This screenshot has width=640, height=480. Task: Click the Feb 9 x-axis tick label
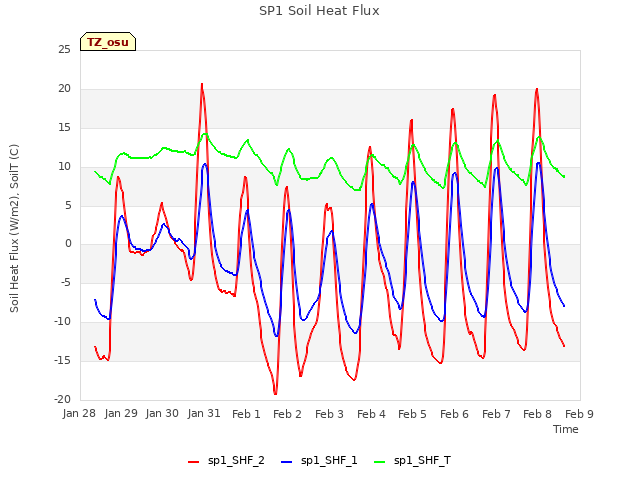pyautogui.click(x=579, y=414)
